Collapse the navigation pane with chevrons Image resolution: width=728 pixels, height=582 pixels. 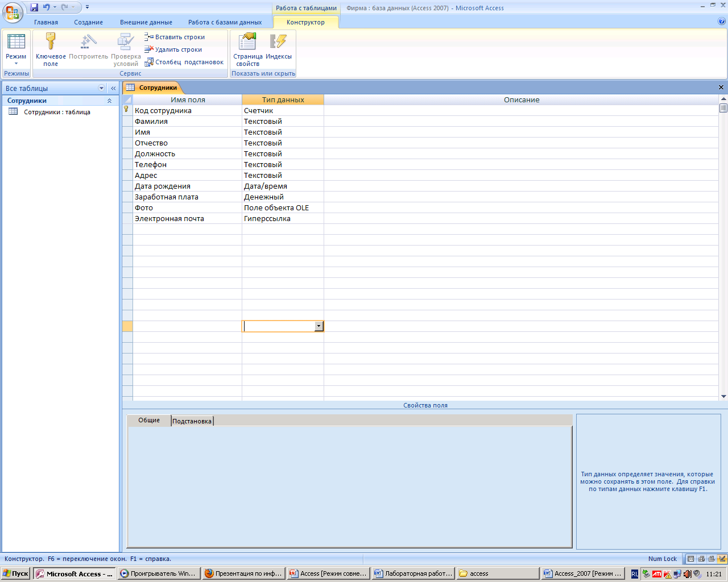113,88
